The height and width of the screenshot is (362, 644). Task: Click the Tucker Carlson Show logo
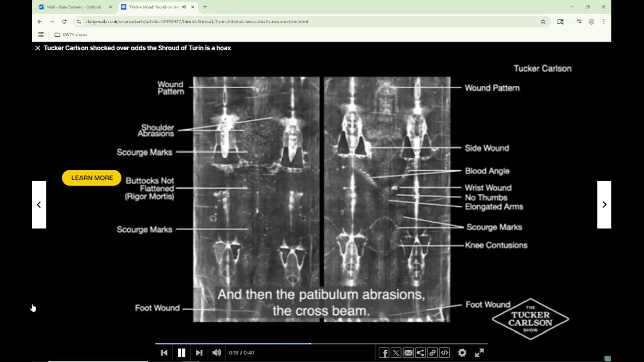tap(530, 319)
